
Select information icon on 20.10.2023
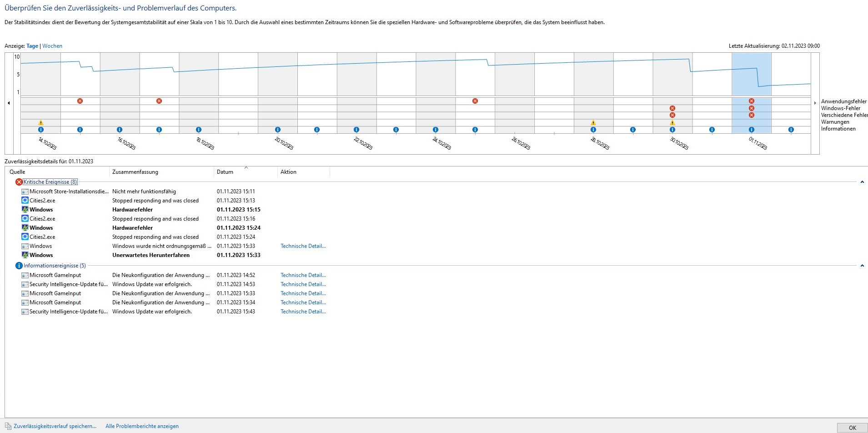tap(278, 130)
